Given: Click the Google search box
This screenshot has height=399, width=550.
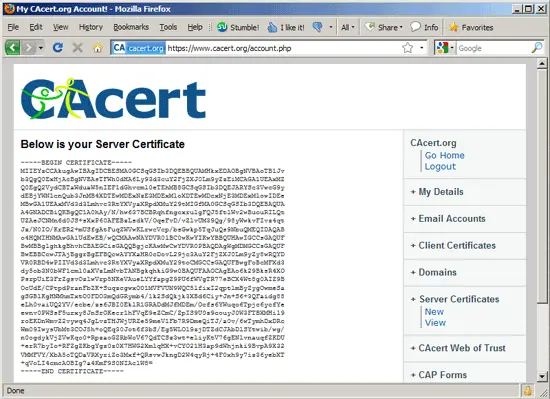Looking at the screenshot, I should point(494,48).
